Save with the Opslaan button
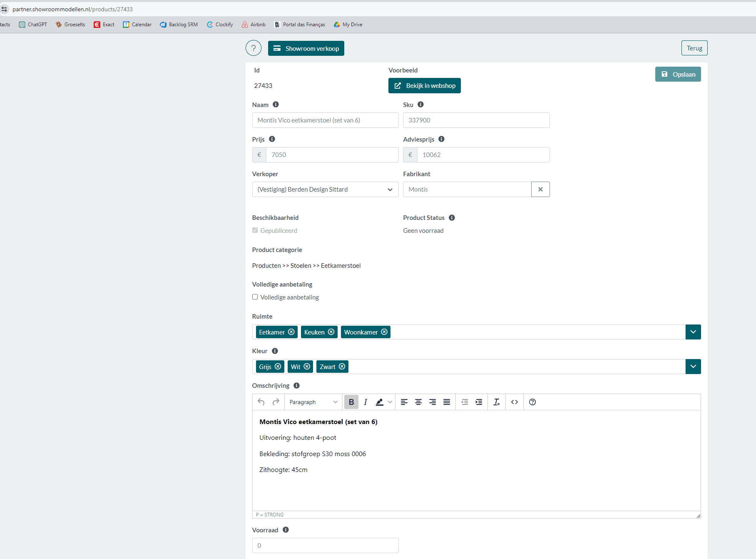This screenshot has width=756, height=559. 678,74
